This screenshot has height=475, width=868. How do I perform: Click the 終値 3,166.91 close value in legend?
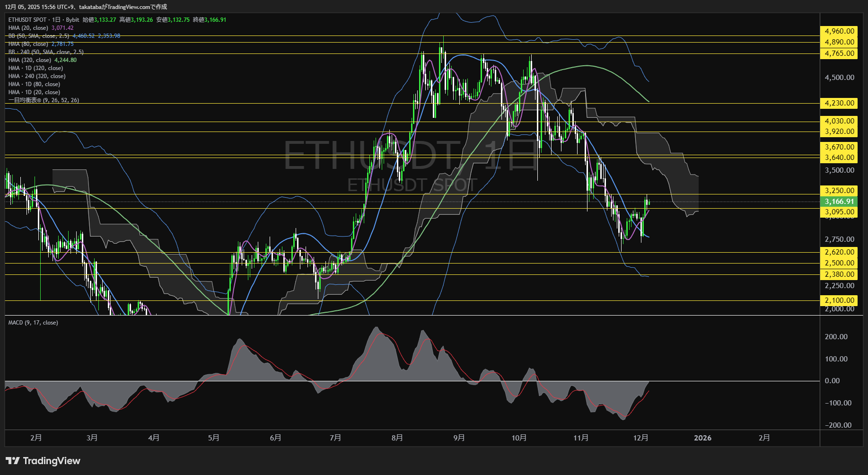[x=210, y=20]
